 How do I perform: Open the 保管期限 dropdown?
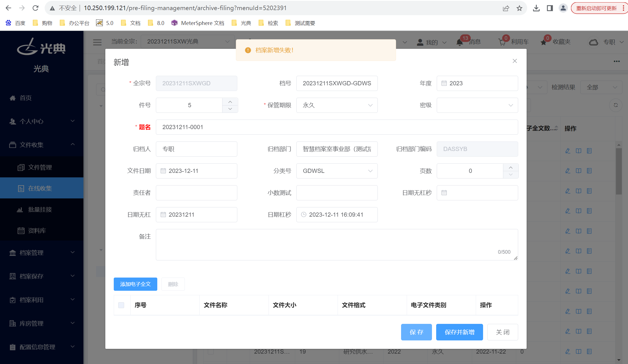coord(337,105)
